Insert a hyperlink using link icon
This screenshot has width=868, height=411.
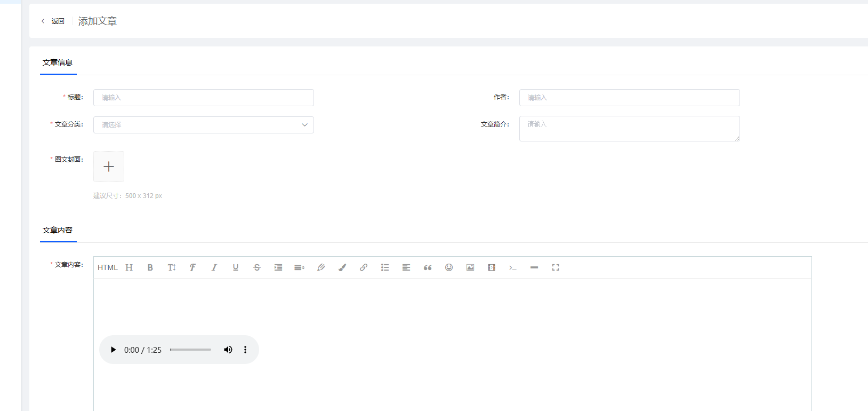click(x=364, y=267)
